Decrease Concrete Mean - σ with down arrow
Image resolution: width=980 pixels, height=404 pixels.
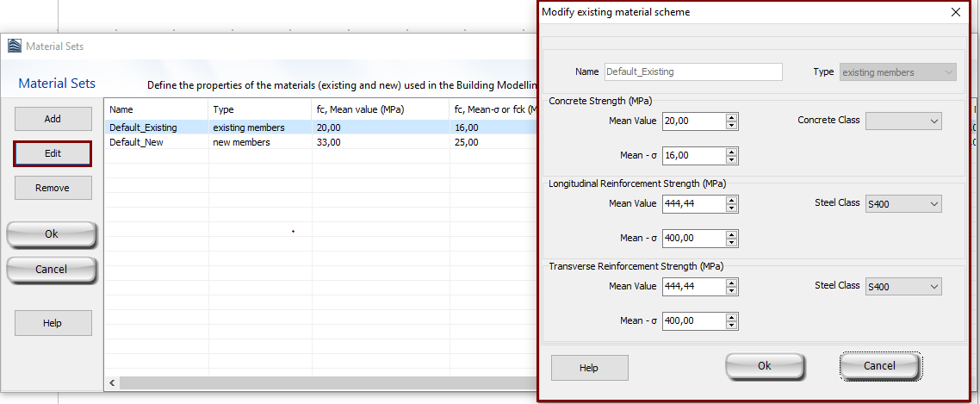coord(732,159)
